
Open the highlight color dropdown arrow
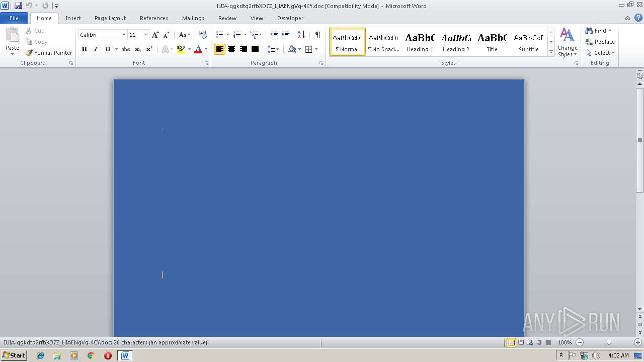pos(189,49)
